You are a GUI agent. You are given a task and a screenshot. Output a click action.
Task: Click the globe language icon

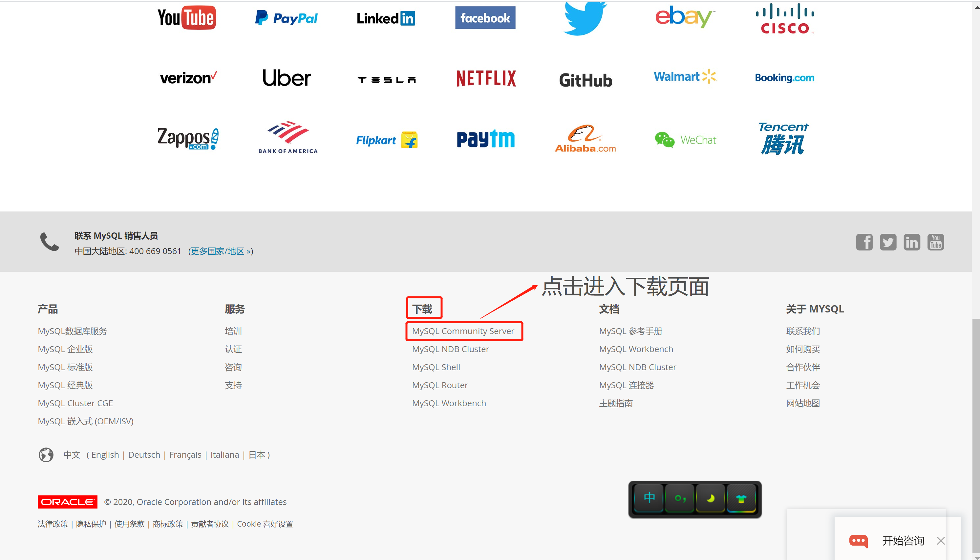click(x=46, y=455)
